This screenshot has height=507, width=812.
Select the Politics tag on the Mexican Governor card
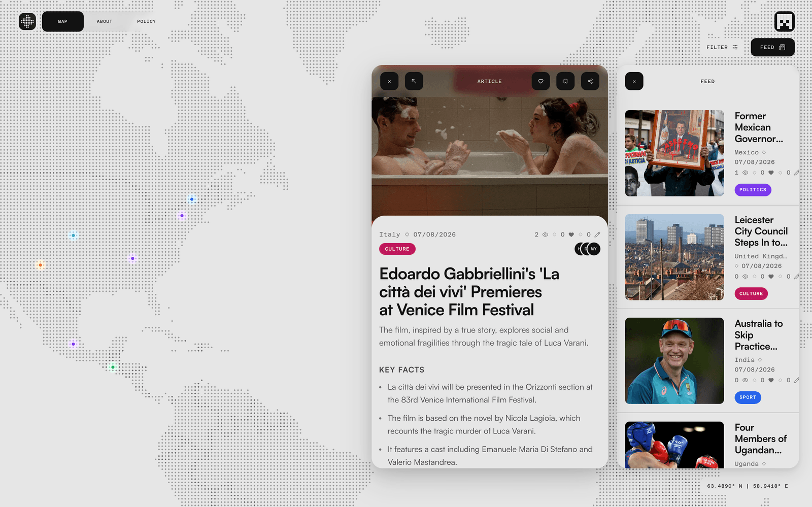tap(753, 190)
